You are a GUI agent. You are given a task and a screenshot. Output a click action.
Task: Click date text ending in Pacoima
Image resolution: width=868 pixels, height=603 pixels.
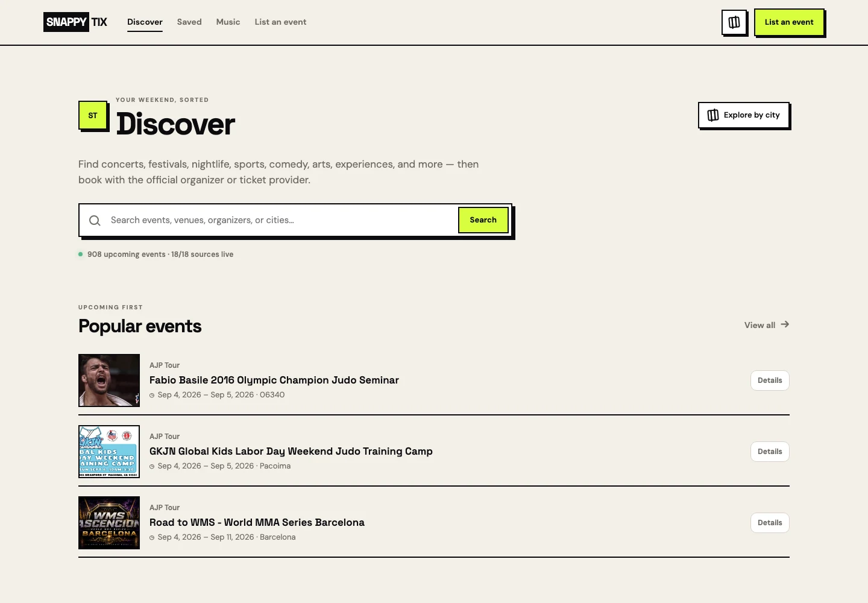224,466
